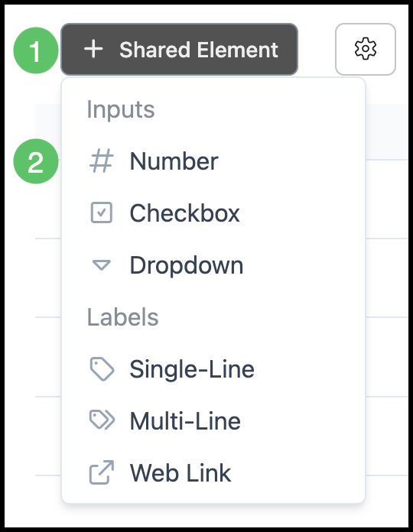Click the triangle icon beside Dropdown
413x532 pixels.
click(x=101, y=265)
